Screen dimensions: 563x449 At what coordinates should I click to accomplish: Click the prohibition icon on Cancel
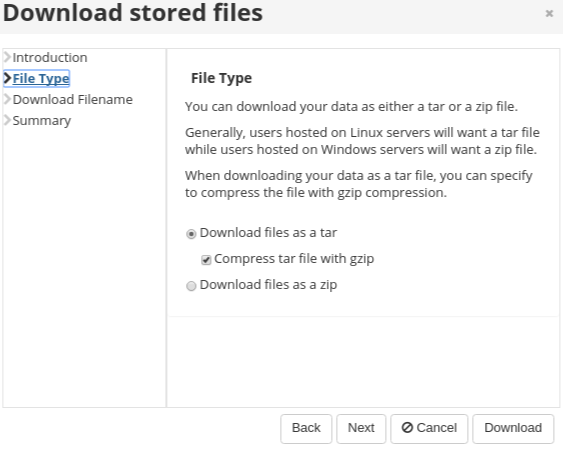click(407, 427)
